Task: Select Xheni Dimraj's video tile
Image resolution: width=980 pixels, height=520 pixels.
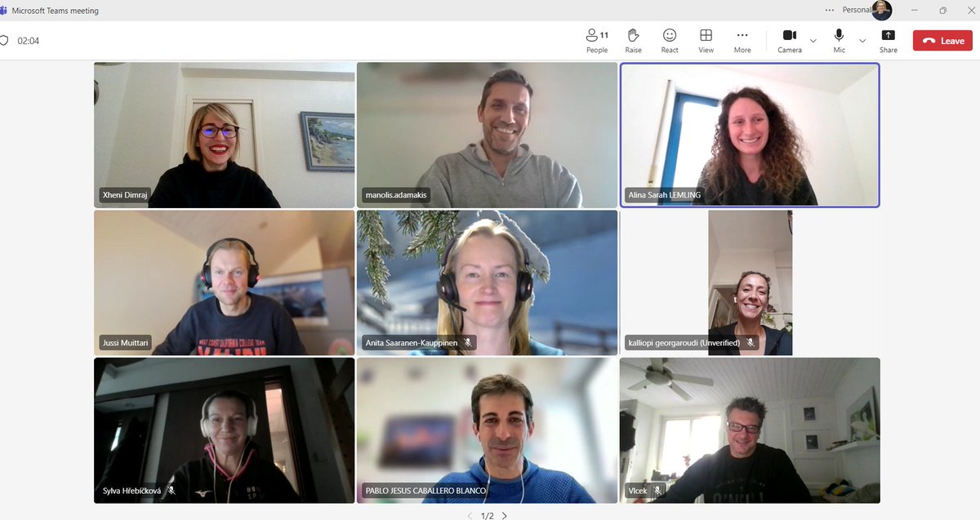Action: (x=225, y=135)
